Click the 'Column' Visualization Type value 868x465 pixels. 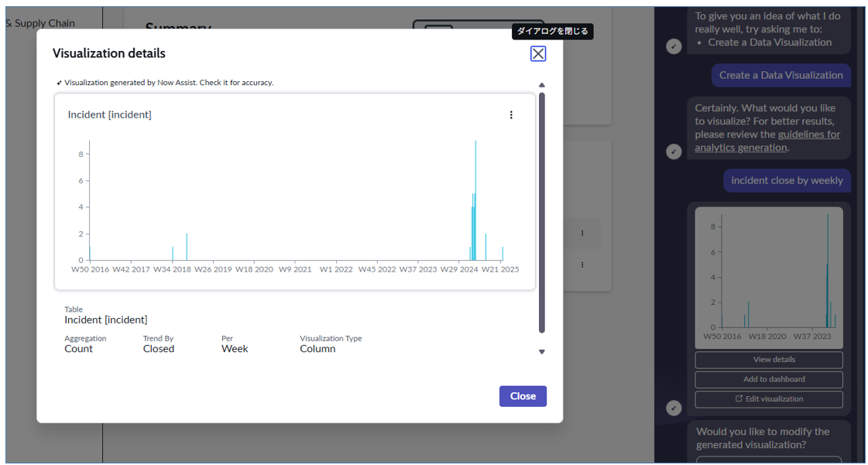pyautogui.click(x=317, y=349)
